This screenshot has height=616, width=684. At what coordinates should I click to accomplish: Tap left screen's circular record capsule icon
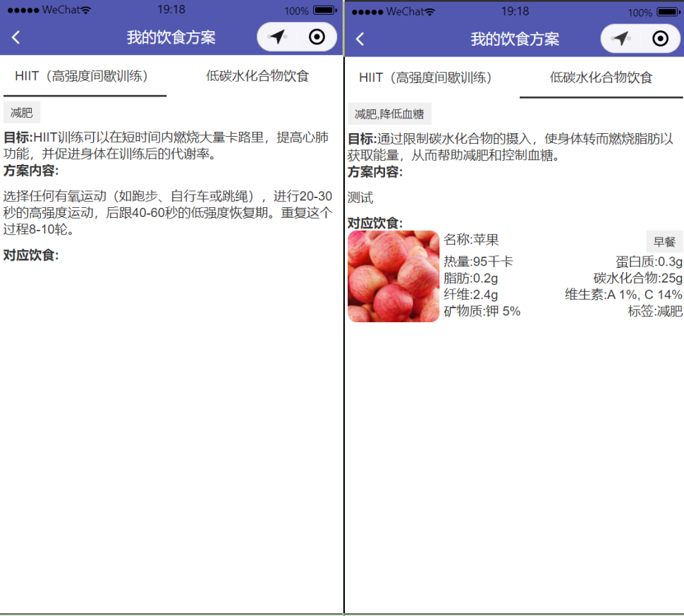tap(317, 37)
